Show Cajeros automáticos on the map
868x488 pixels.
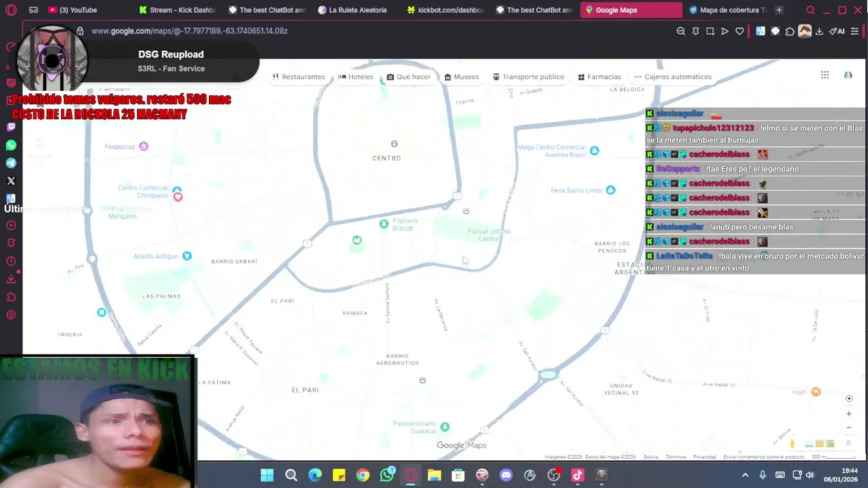click(x=673, y=77)
